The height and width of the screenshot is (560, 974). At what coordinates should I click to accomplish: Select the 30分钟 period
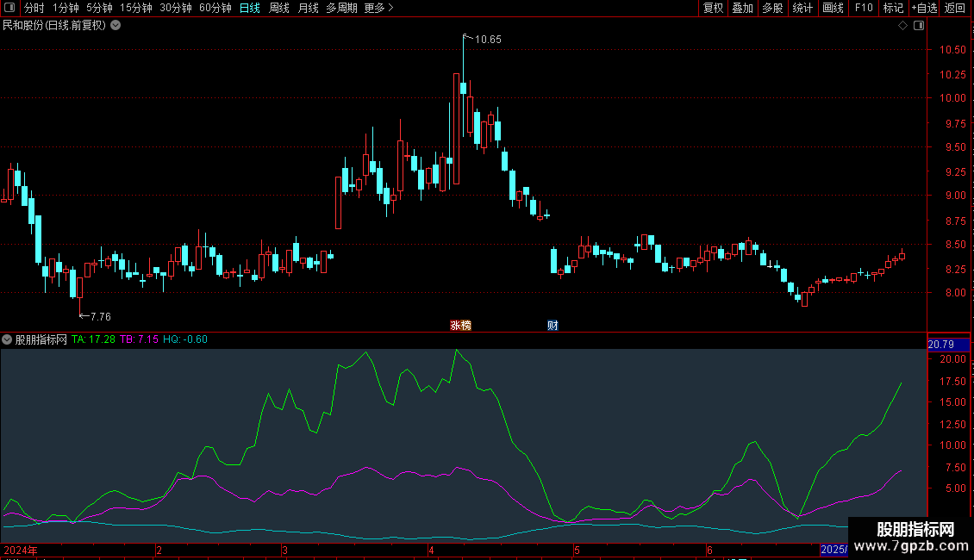175,8
